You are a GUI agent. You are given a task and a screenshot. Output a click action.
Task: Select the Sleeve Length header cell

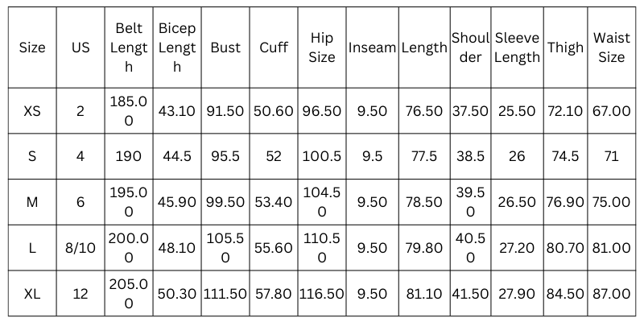tap(517, 47)
